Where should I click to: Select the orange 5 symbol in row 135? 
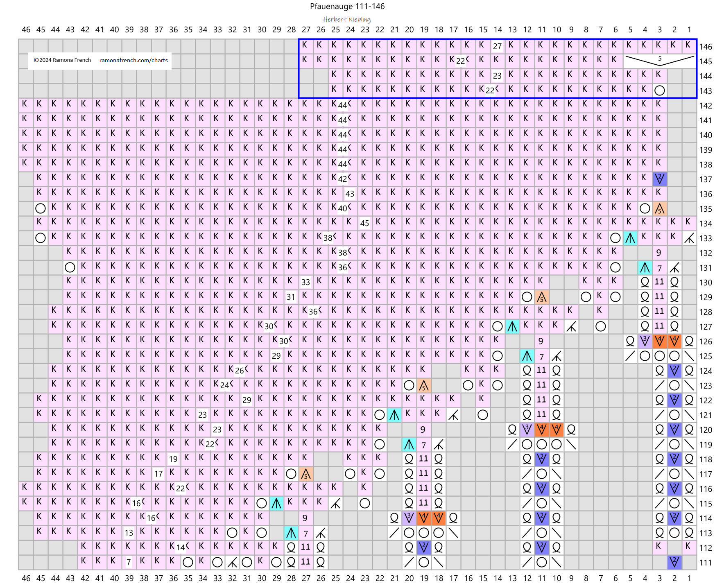pos(659,209)
